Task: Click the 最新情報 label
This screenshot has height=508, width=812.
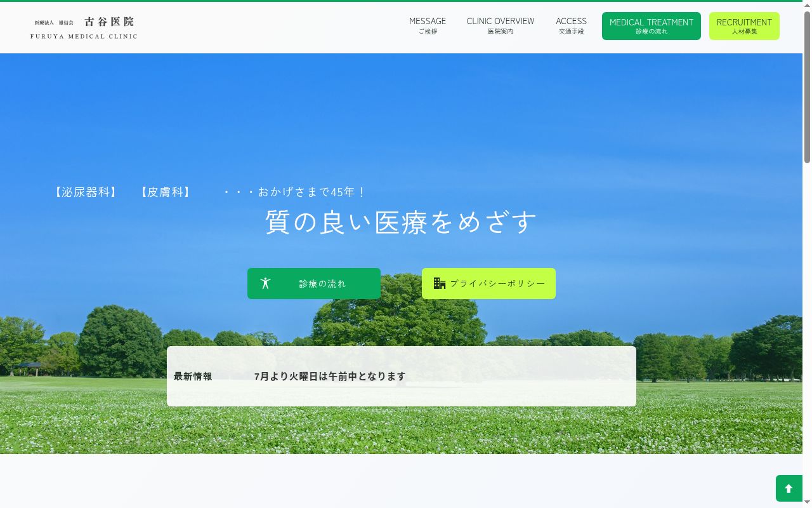Action: coord(193,377)
